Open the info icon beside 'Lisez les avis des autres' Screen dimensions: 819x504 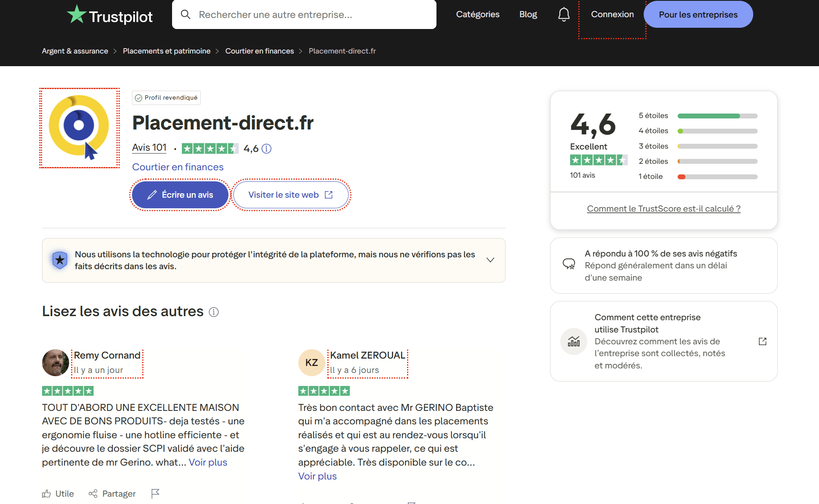click(213, 312)
